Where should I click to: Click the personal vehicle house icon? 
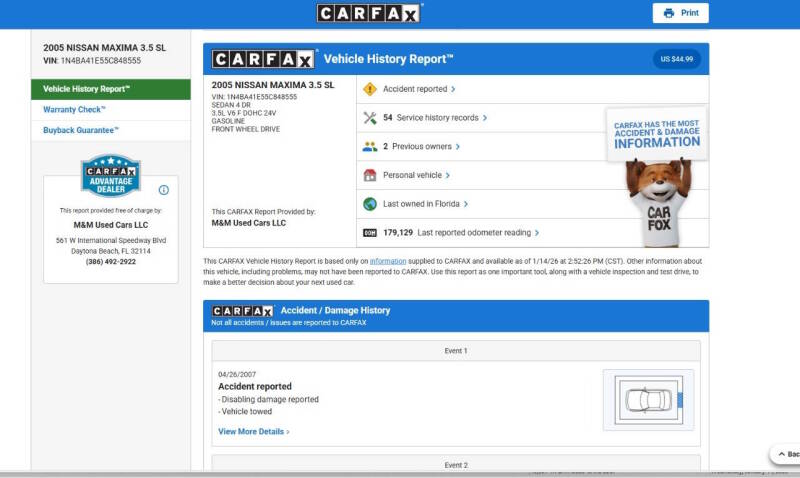pos(369,175)
